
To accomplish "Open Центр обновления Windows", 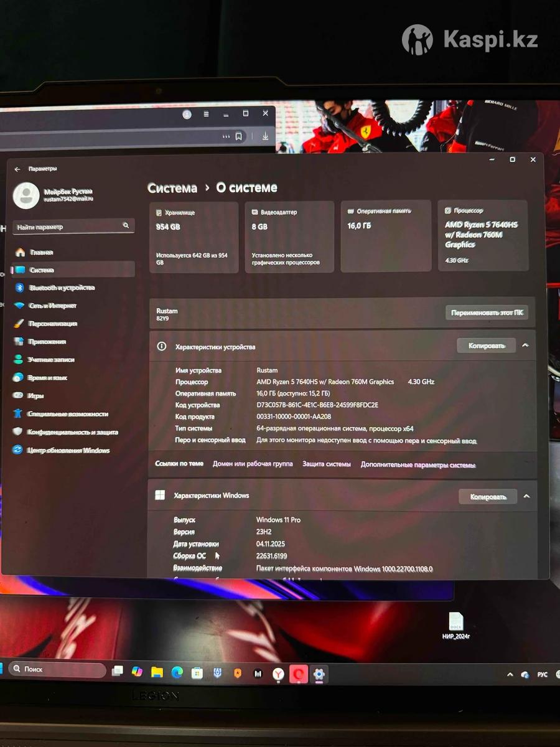I will pyautogui.click(x=68, y=450).
